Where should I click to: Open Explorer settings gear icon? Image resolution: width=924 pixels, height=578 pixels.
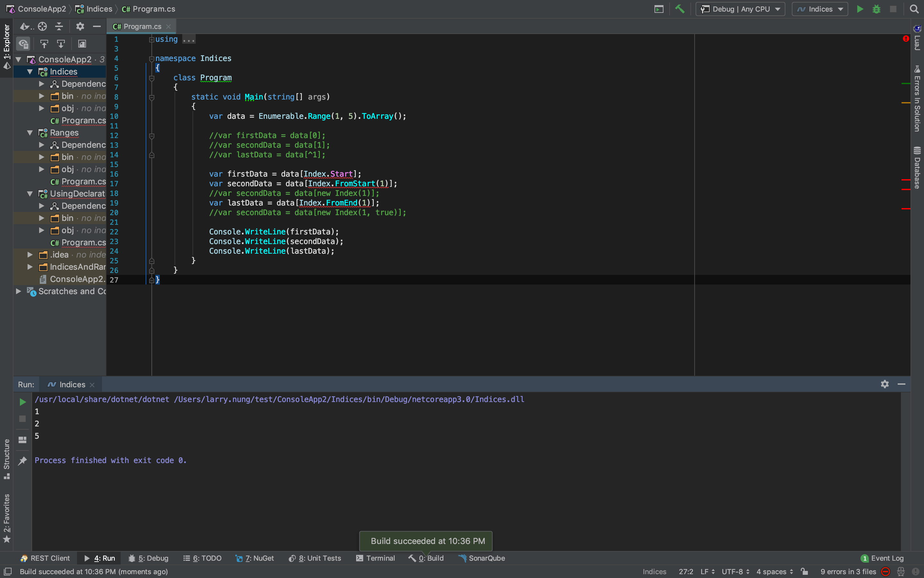click(x=80, y=26)
